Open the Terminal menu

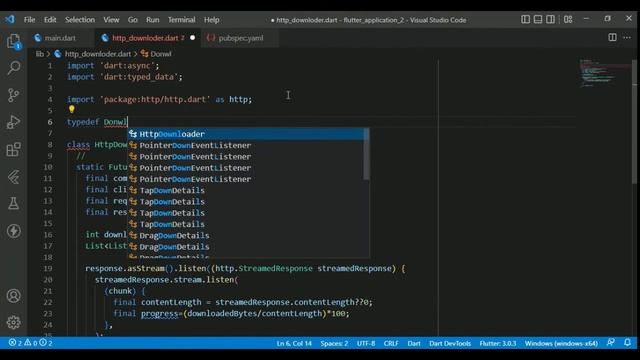coord(181,20)
